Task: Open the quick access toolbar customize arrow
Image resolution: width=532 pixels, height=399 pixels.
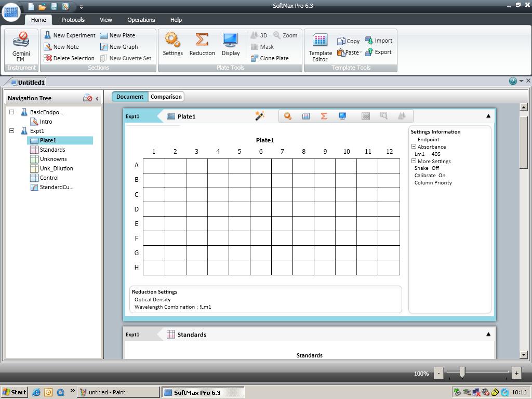Action: pos(81,7)
